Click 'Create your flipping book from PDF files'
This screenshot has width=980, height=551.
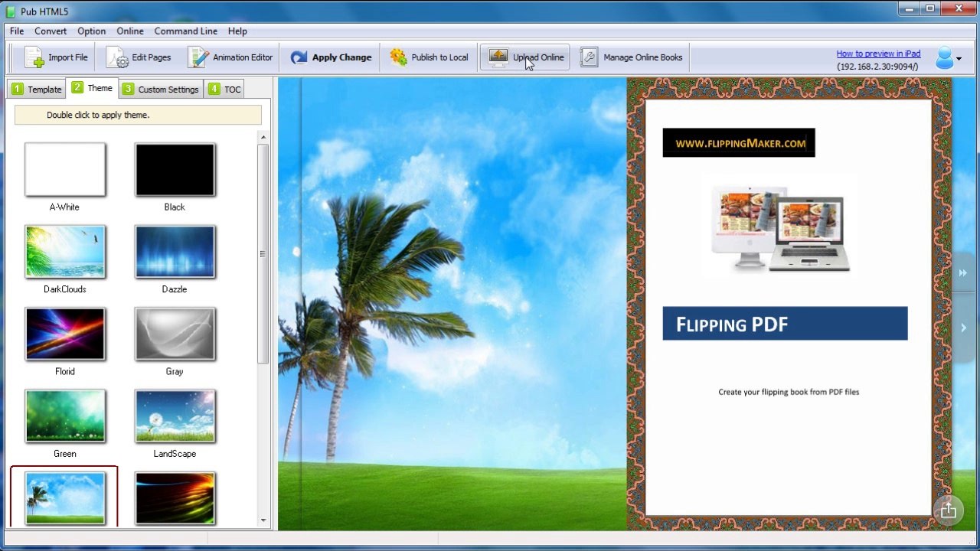pos(789,392)
